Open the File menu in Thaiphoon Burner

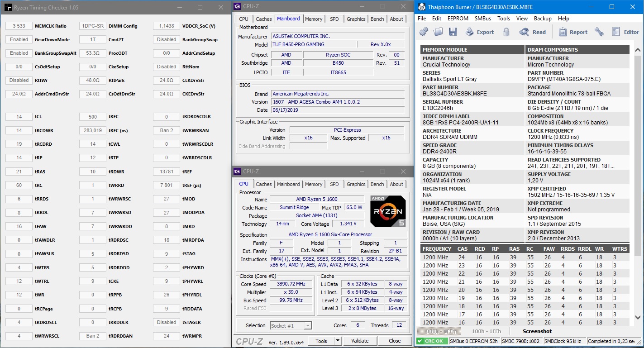(x=422, y=19)
